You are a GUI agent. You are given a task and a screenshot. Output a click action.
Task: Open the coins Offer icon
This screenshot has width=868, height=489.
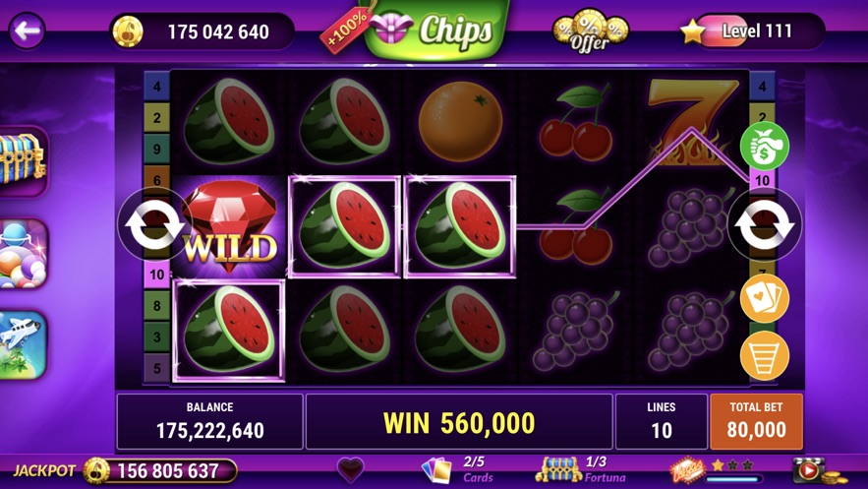590,31
